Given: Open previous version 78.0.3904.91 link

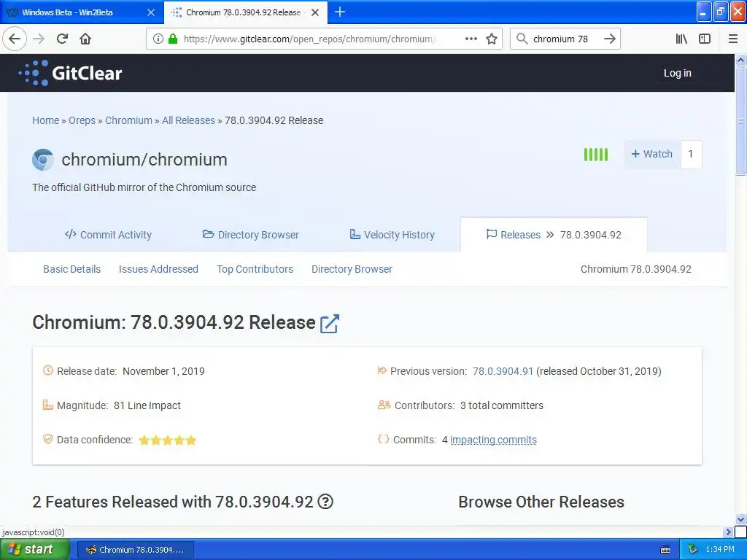Looking at the screenshot, I should pos(503,371).
